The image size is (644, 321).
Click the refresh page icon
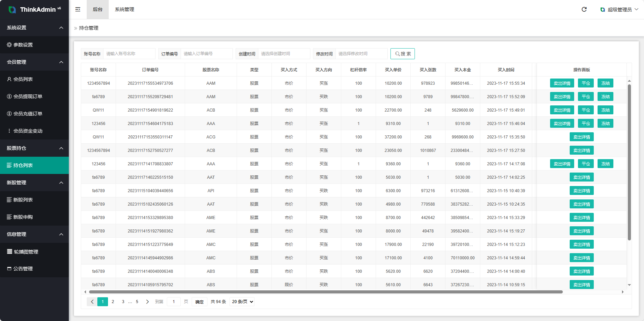584,9
